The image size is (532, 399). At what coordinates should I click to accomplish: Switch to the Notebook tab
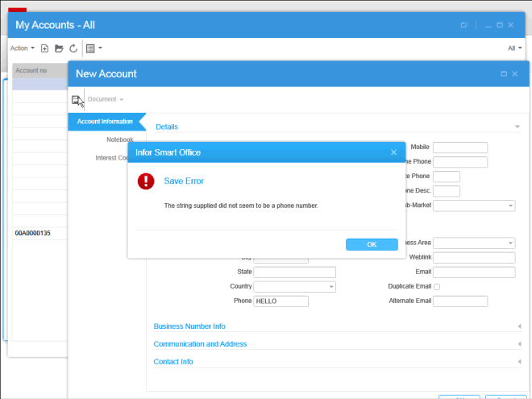(119, 139)
